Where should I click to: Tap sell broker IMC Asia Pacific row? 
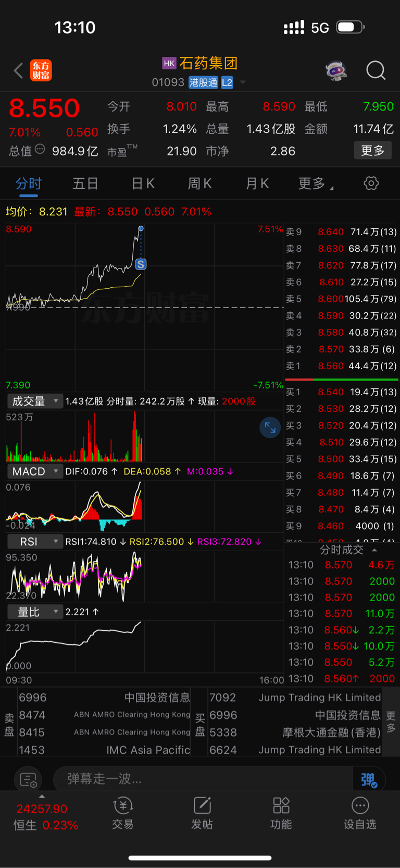(104, 750)
